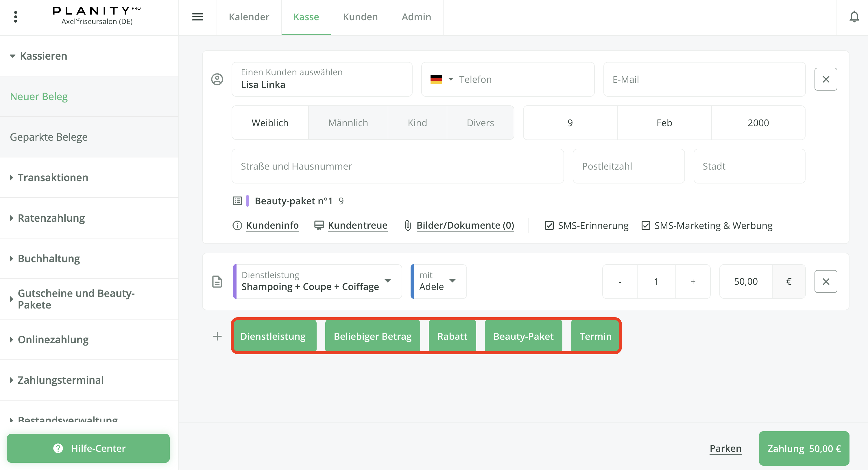Image resolution: width=868 pixels, height=470 pixels.
Task: Remove customer with the top X icon
Action: click(825, 79)
